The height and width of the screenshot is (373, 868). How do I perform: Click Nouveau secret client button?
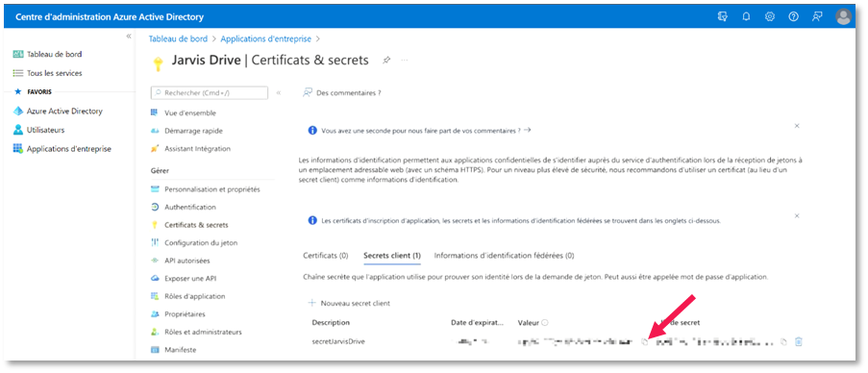(349, 303)
